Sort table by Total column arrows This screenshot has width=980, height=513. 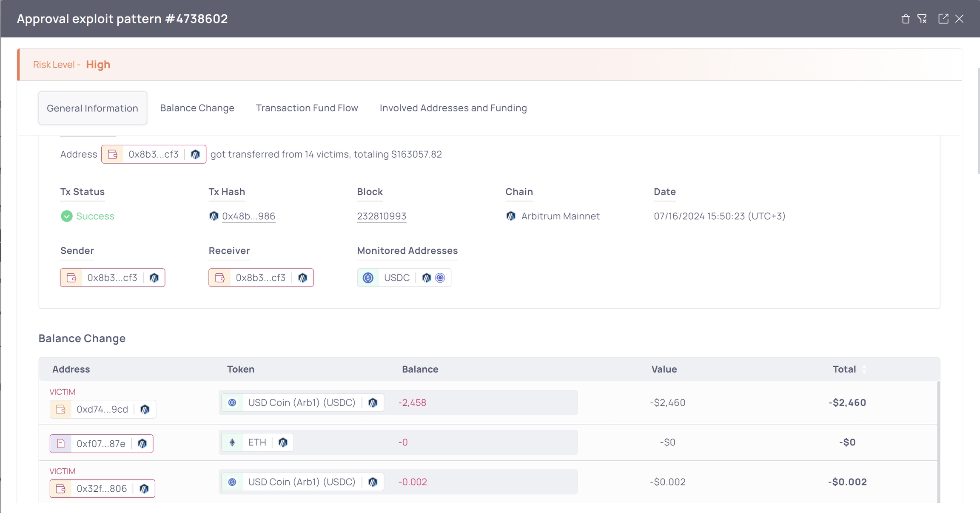[x=864, y=369]
